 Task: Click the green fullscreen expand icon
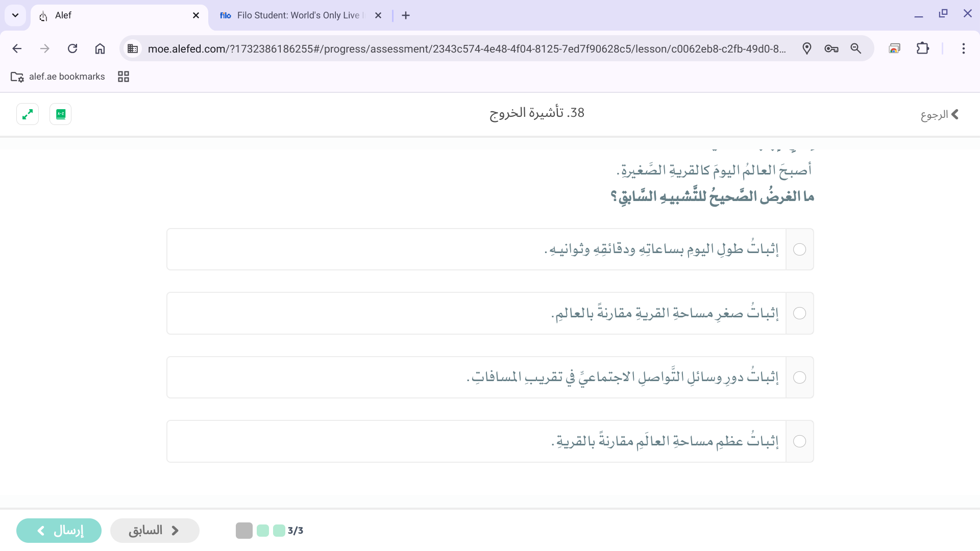tap(28, 114)
